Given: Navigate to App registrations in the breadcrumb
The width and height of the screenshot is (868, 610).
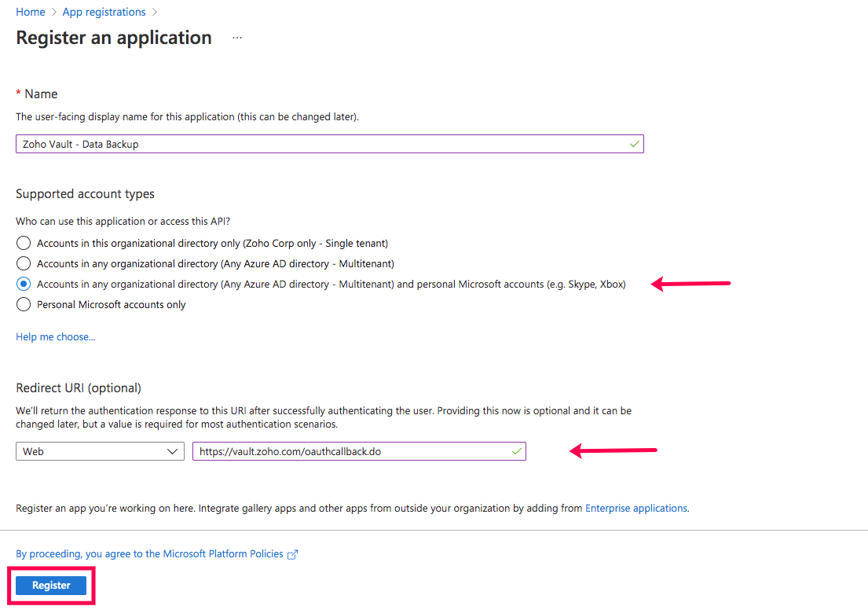Looking at the screenshot, I should pyautogui.click(x=103, y=12).
